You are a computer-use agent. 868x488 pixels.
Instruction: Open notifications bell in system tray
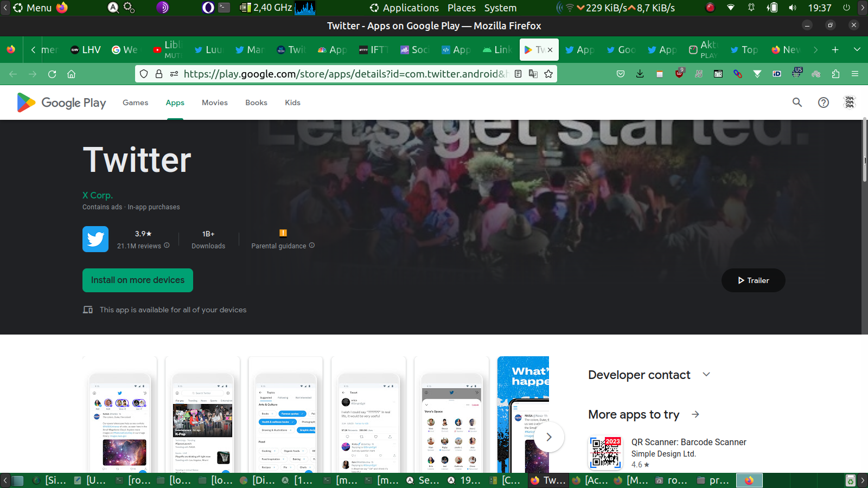pos(751,8)
